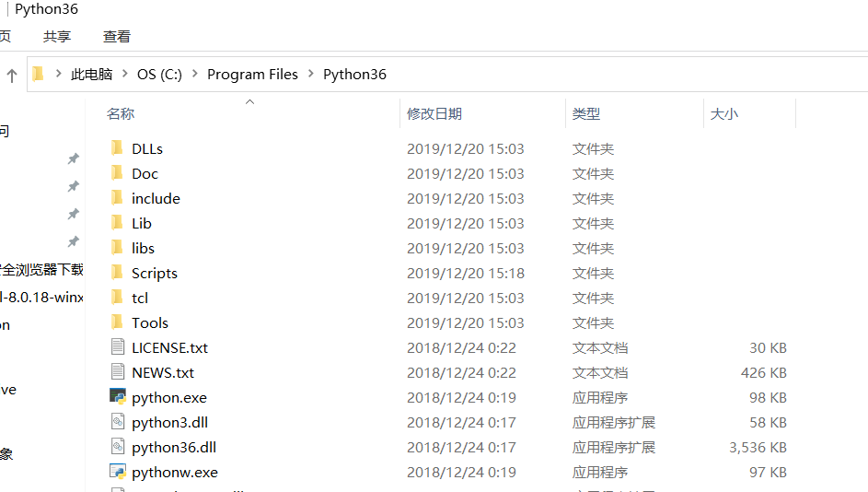Click the Python36 window title text

click(47, 9)
